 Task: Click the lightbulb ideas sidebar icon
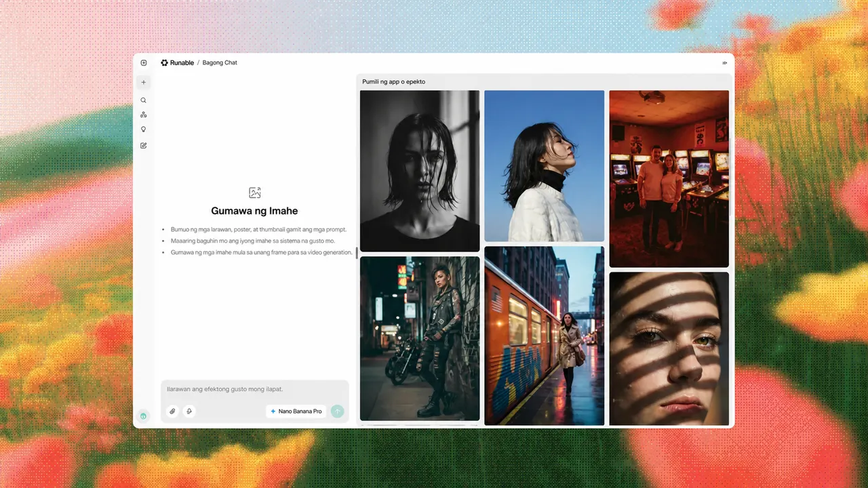pos(144,129)
